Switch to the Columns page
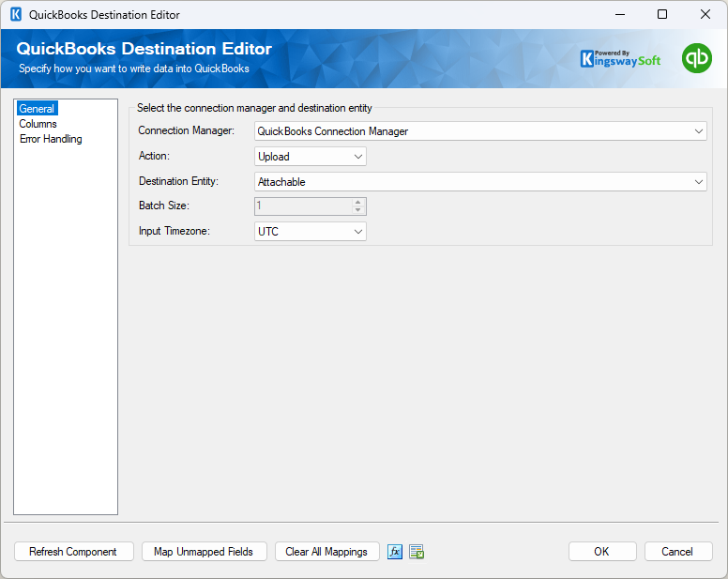This screenshot has height=579, width=728. click(x=38, y=124)
